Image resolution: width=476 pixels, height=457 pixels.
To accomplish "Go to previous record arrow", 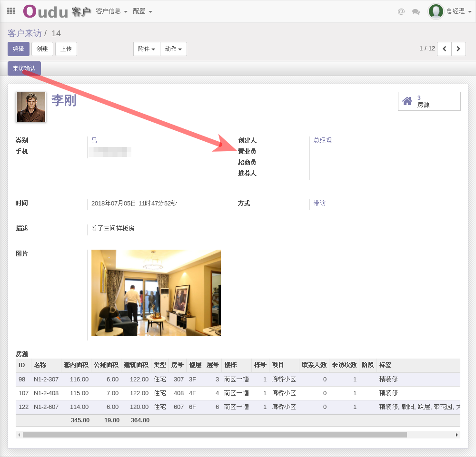I will [x=445, y=49].
